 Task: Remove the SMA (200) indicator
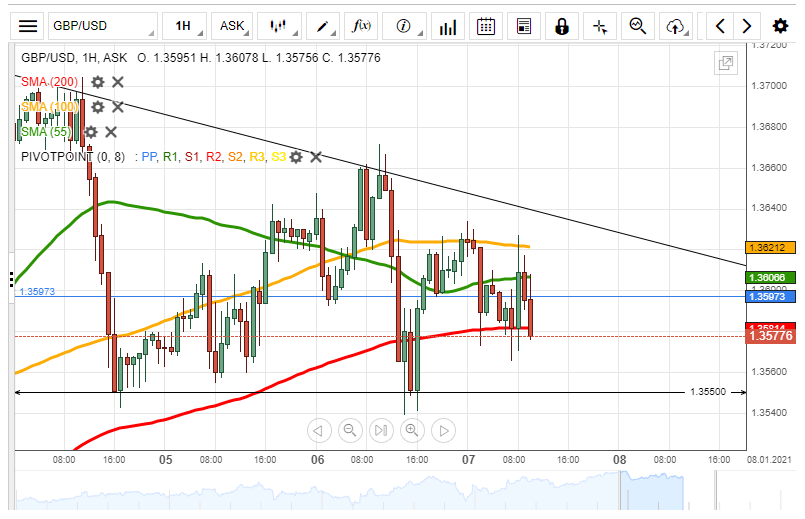point(118,82)
